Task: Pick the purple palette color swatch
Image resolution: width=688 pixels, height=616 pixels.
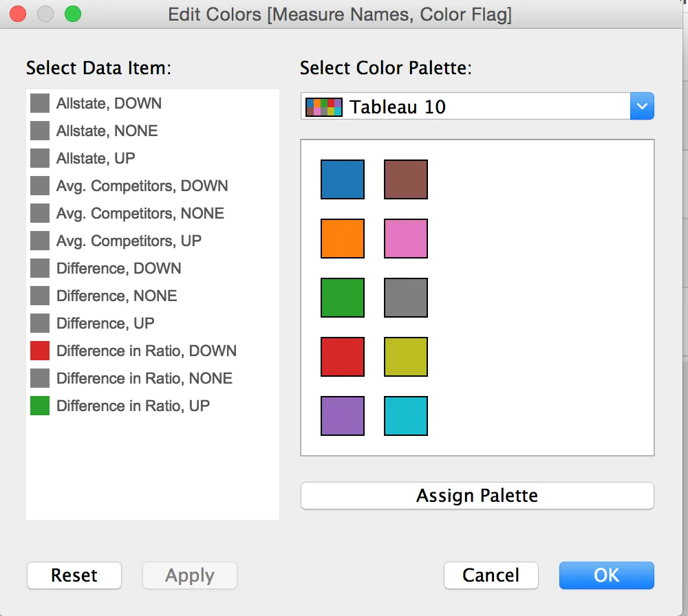Action: pyautogui.click(x=342, y=416)
